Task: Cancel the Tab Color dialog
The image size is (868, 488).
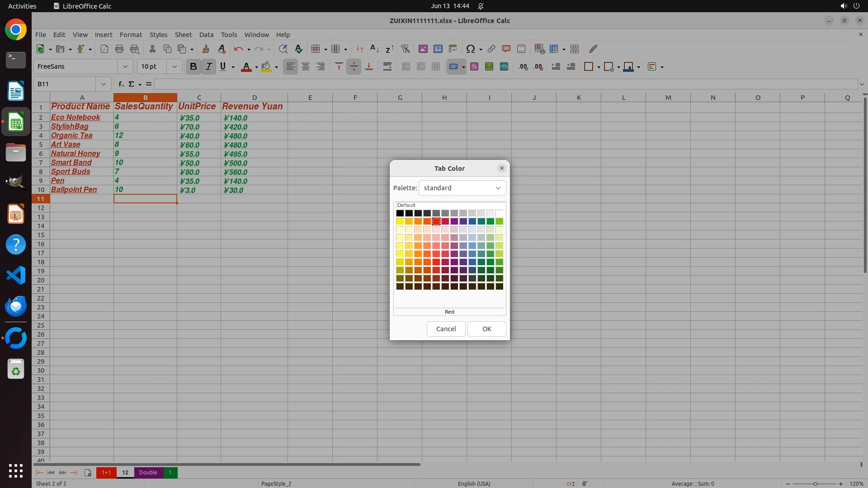Action: pyautogui.click(x=446, y=329)
